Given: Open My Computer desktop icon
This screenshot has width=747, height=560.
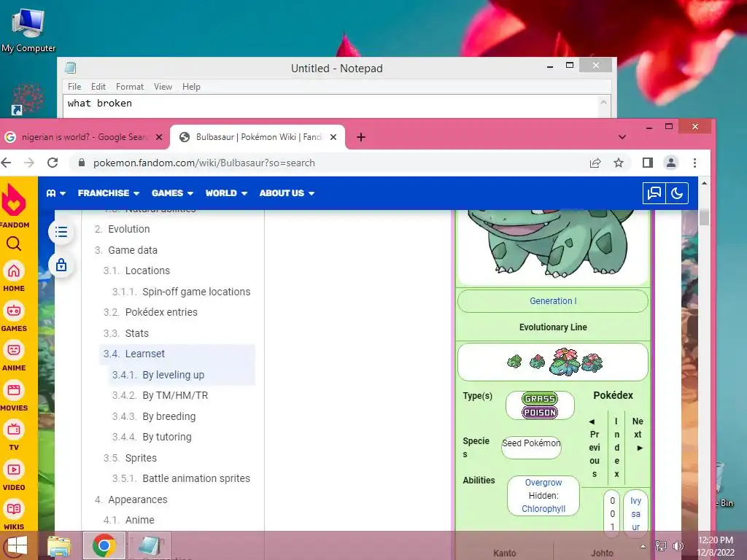Looking at the screenshot, I should (x=28, y=29).
